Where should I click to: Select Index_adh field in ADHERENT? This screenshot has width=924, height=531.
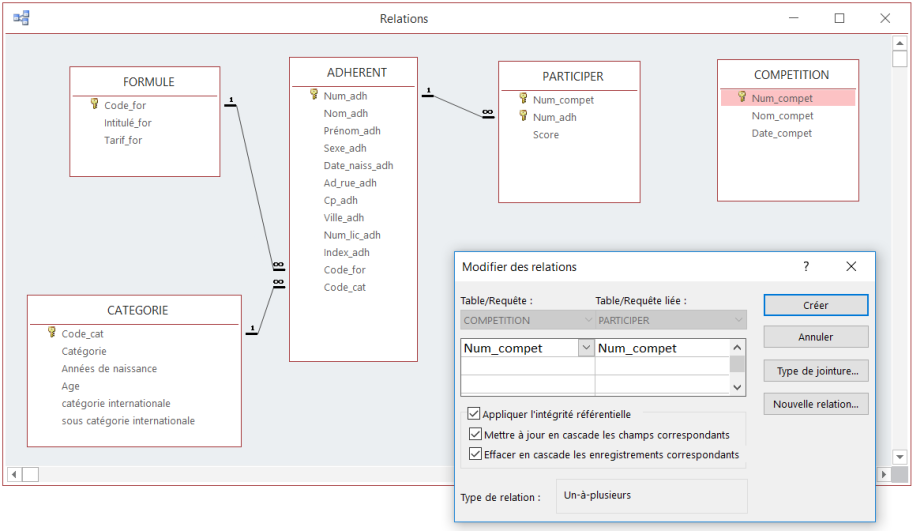click(x=346, y=252)
